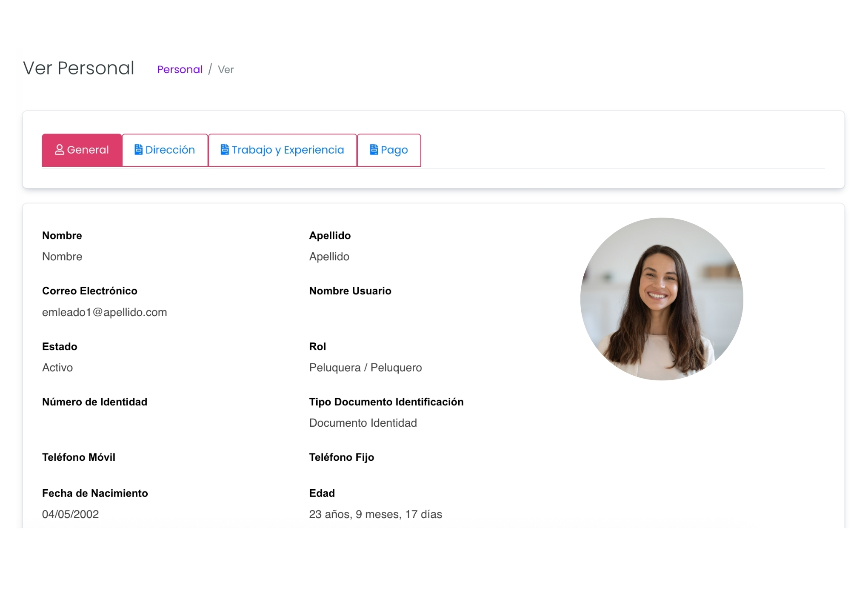This screenshot has width=851, height=616.
Task: Click the Ver Personal page title
Action: [x=78, y=67]
